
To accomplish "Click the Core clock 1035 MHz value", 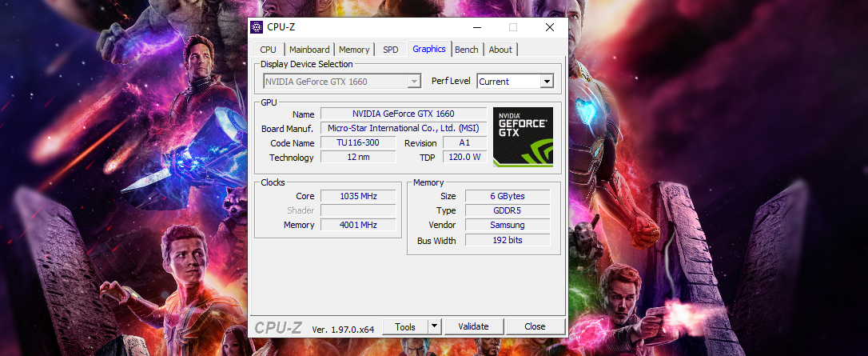I will (358, 195).
